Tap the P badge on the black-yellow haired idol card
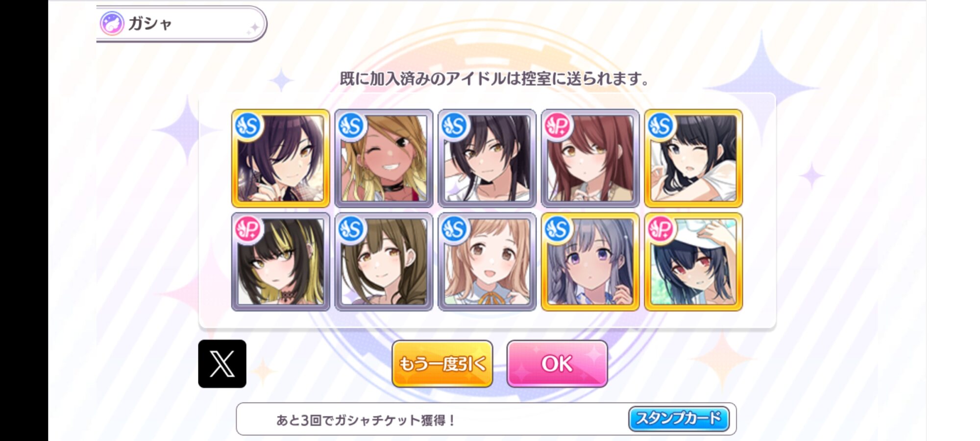The height and width of the screenshot is (441, 980). pos(248,229)
